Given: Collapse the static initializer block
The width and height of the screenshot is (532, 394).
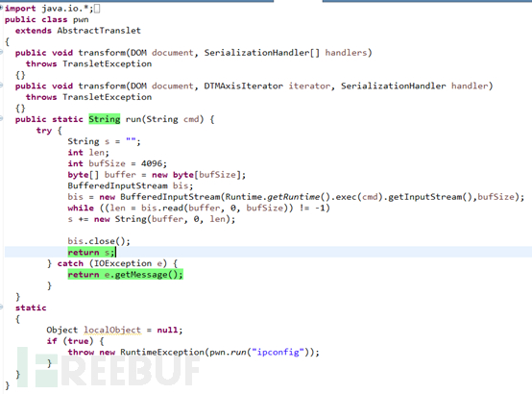Looking at the screenshot, I should [x=1, y=308].
